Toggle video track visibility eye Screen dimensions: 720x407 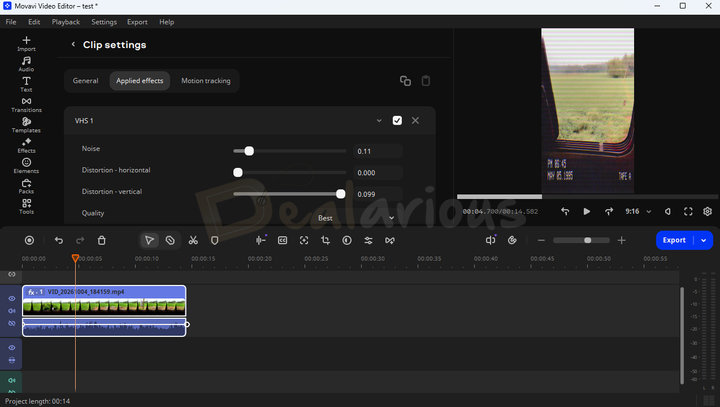12,299
